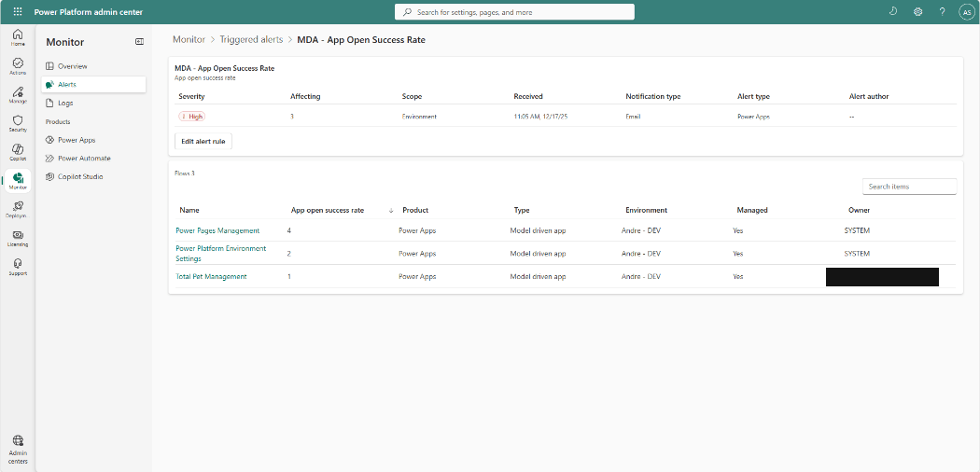Screen dimensions: 980x472
Task: Open Power Platform Environment Settings link
Action: (x=220, y=254)
